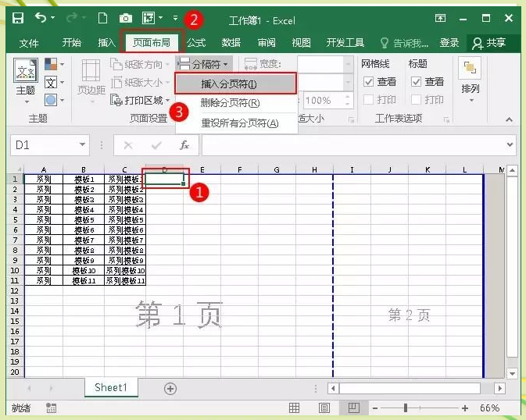Switch to the 插入 tab

[x=106, y=43]
